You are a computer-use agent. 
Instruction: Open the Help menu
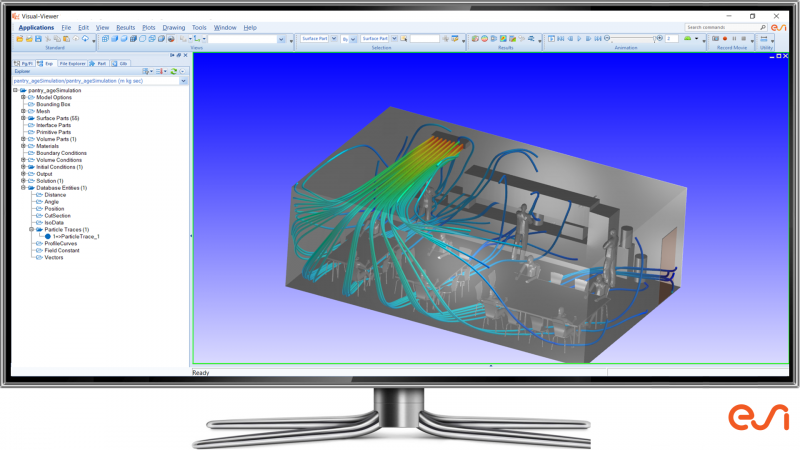coord(250,28)
